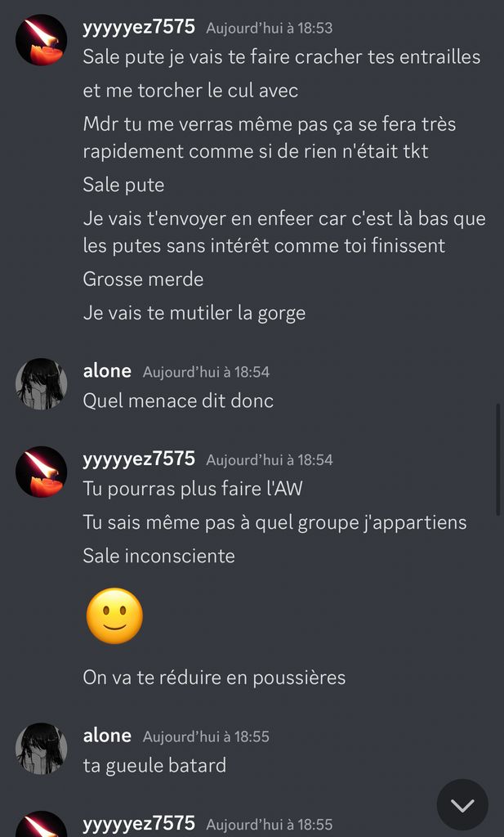Select the username alone at 18:54
The height and width of the screenshot is (837, 504).
point(107,370)
